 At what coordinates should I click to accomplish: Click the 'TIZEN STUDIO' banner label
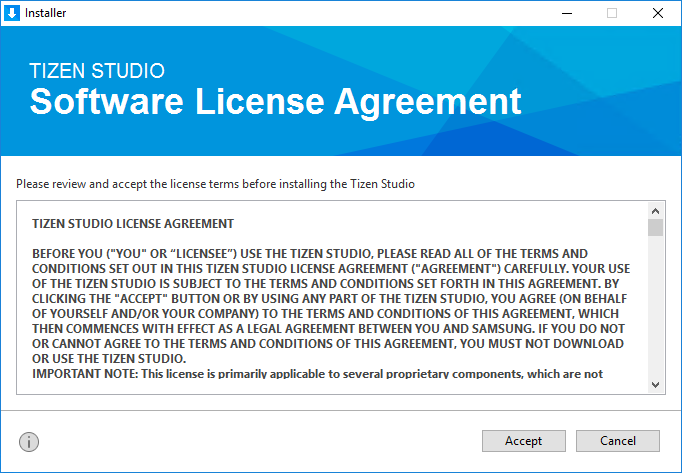point(97,71)
